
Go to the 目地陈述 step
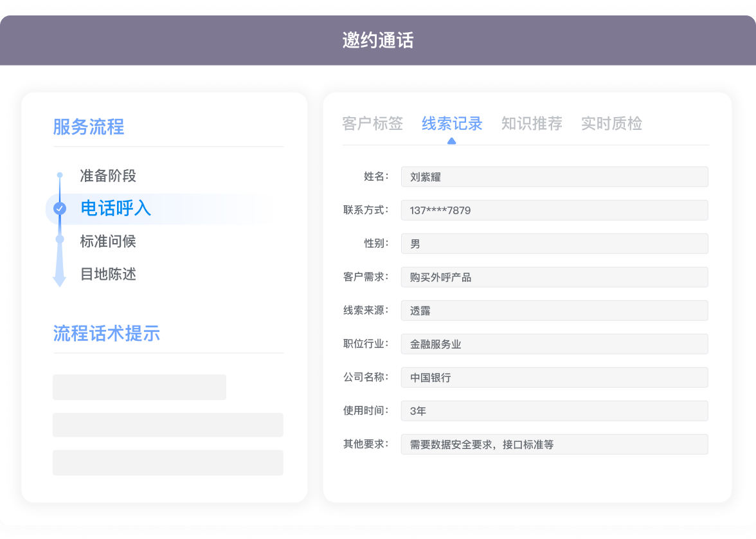pos(108,274)
